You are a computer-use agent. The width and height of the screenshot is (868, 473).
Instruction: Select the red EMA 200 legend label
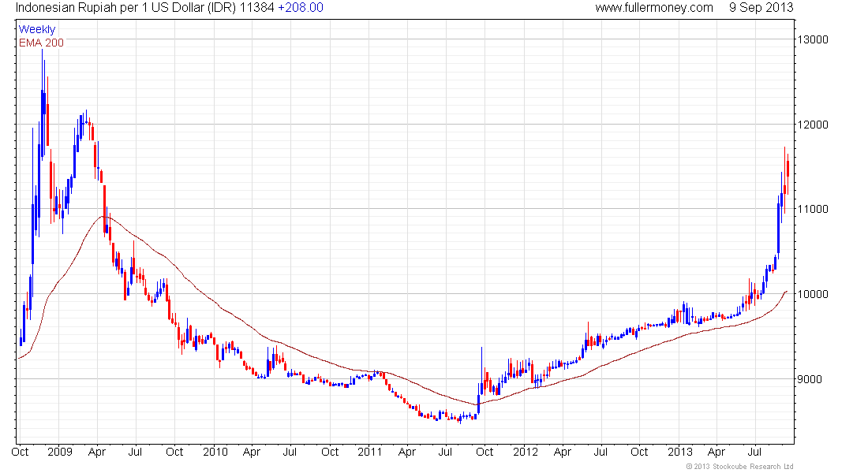coord(41,43)
